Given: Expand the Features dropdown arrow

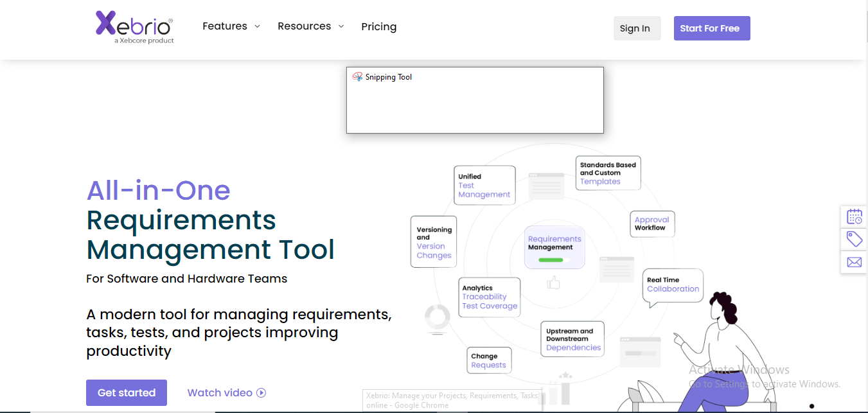Looking at the screenshot, I should (257, 26).
